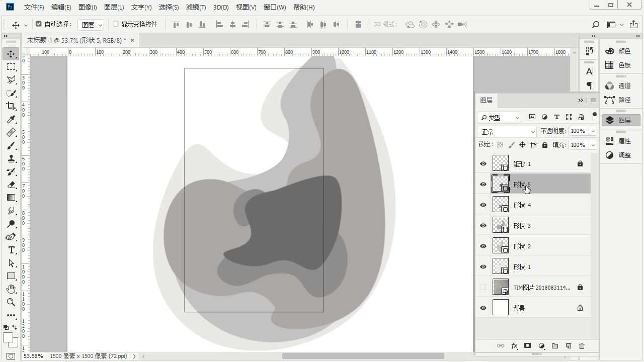Hide the 形状 4 layer

tap(483, 205)
